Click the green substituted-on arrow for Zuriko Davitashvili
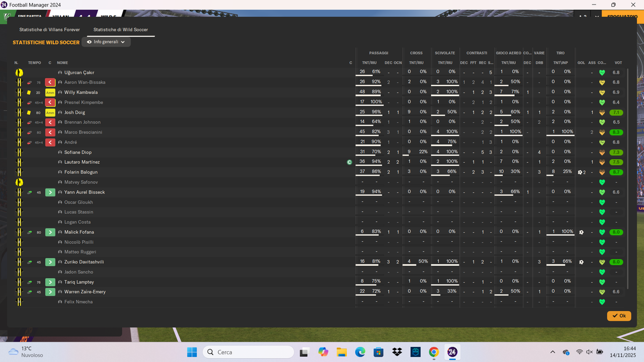The width and height of the screenshot is (644, 362). click(50, 262)
